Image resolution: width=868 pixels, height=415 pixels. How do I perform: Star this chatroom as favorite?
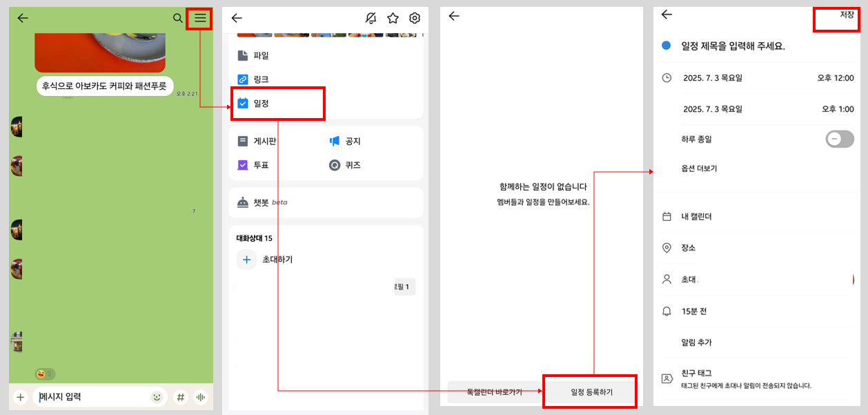coord(393,19)
